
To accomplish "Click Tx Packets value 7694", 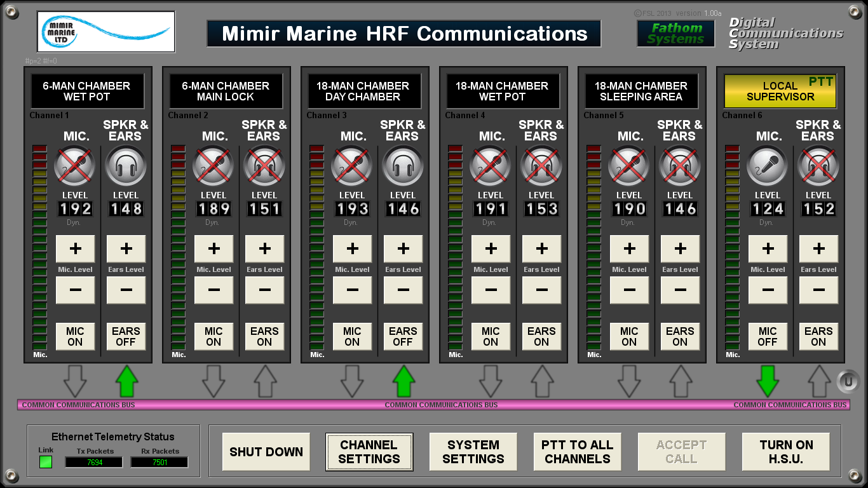I will [94, 463].
